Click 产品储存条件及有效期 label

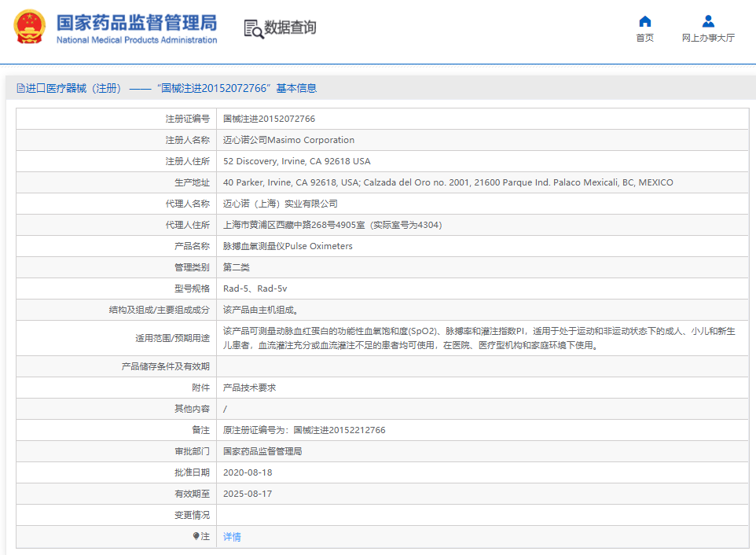tap(165, 366)
